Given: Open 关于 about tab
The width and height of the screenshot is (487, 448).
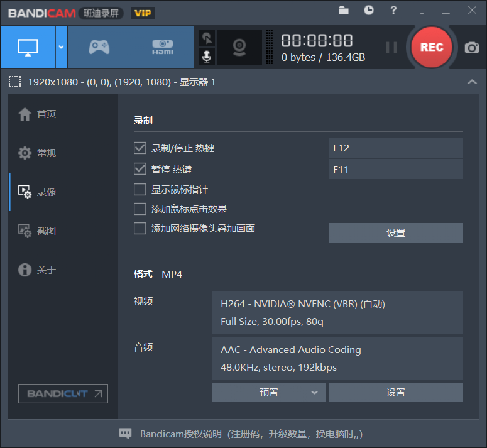Looking at the screenshot, I should click(37, 270).
